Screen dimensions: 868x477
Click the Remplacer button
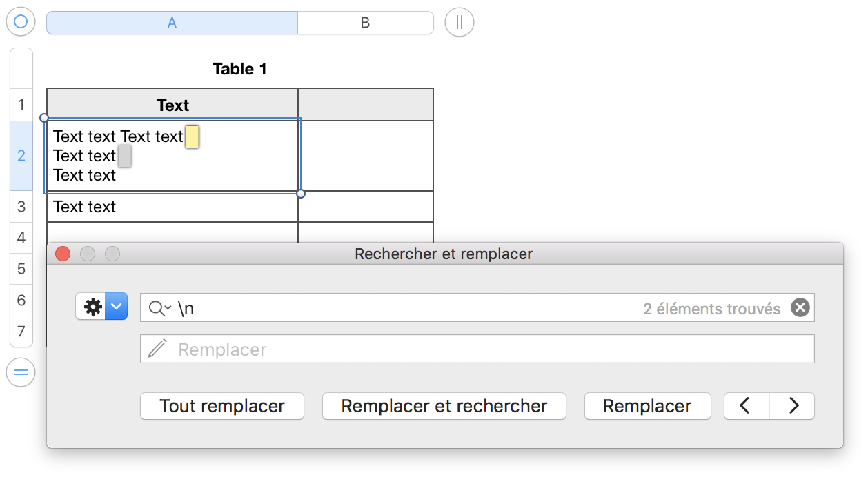point(647,406)
